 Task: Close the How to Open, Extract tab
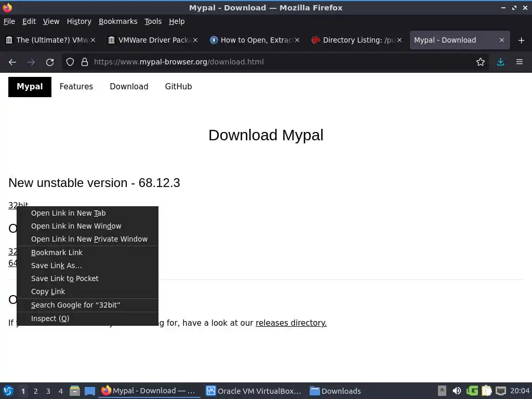point(297,40)
